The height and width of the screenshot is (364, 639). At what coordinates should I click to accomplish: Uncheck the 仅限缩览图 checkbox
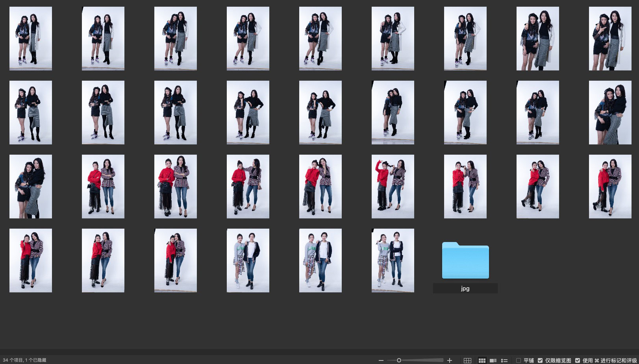pos(540,360)
